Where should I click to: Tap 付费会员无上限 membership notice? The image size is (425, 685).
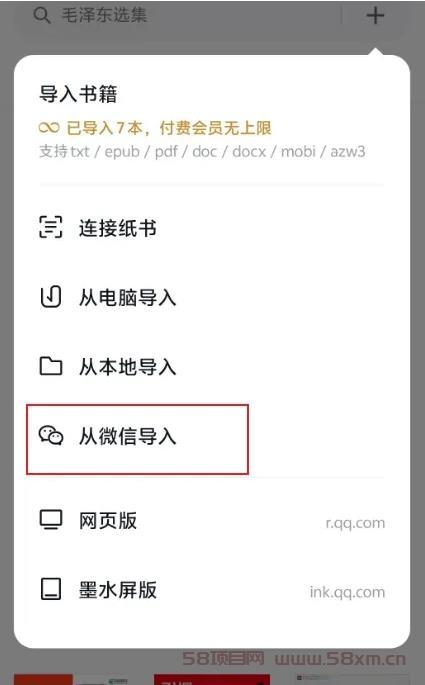pos(215,128)
